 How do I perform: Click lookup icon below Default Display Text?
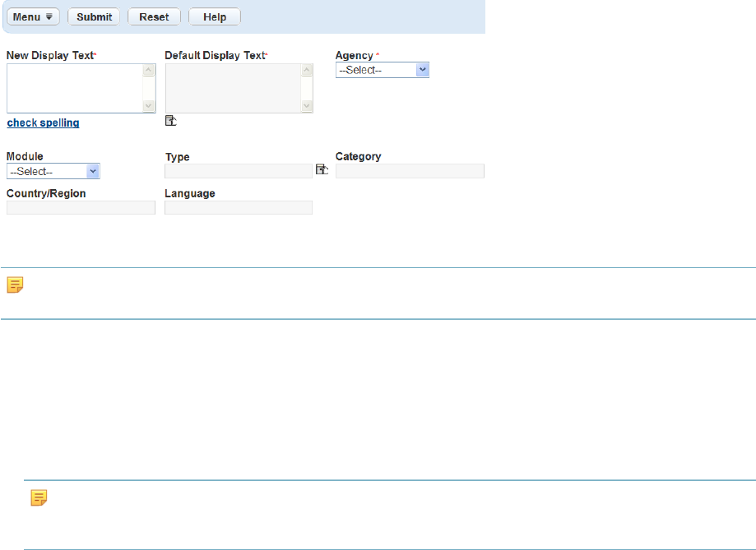pos(170,121)
